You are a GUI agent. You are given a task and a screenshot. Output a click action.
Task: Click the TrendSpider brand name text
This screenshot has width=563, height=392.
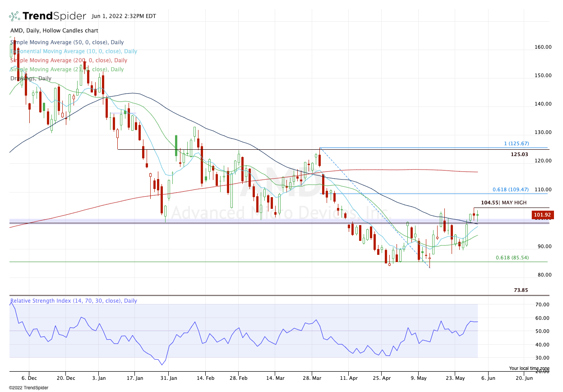coord(54,16)
